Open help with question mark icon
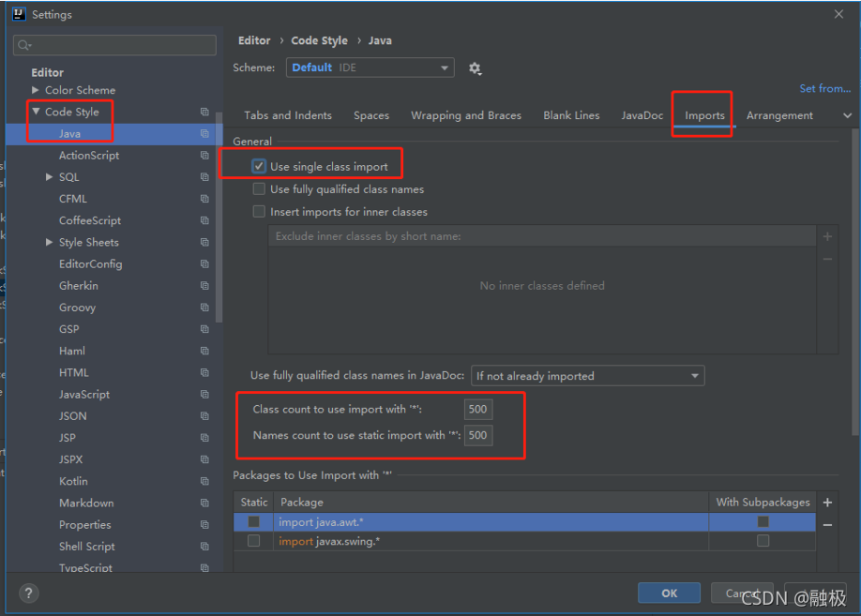 (x=28, y=593)
